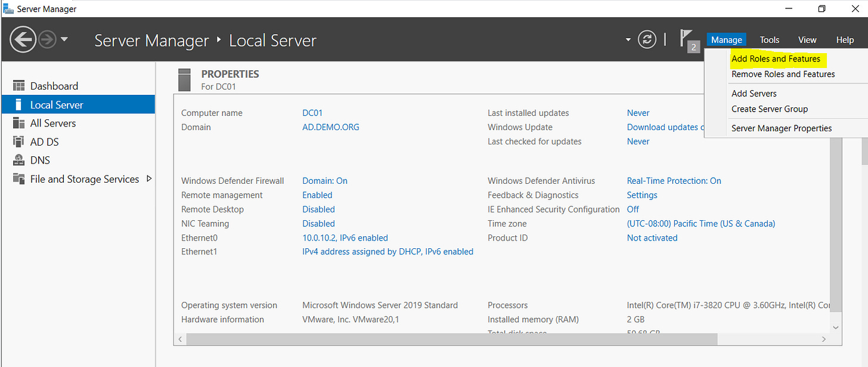Open the navigation history dropdown arrow
Screen dimensions: 868x367
tap(64, 40)
